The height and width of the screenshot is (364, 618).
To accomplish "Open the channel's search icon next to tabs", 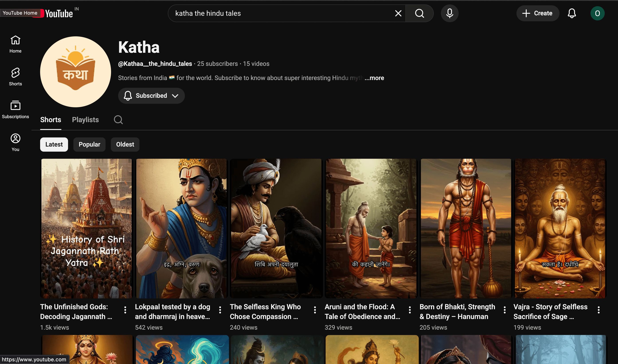I will pyautogui.click(x=118, y=120).
